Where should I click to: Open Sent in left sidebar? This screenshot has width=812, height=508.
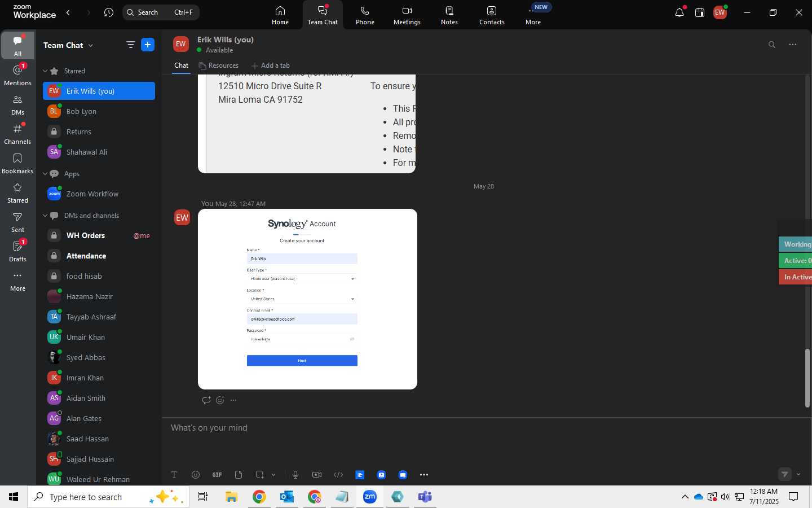(x=17, y=222)
